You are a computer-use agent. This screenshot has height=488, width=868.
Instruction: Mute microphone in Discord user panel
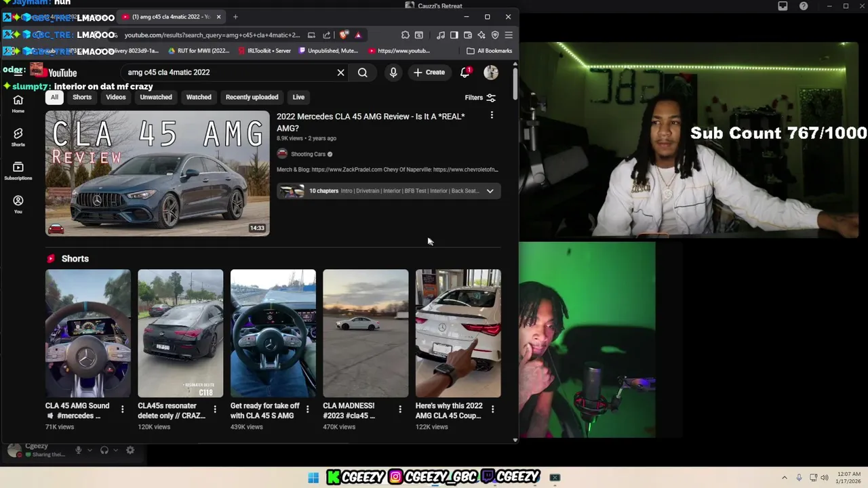79,450
